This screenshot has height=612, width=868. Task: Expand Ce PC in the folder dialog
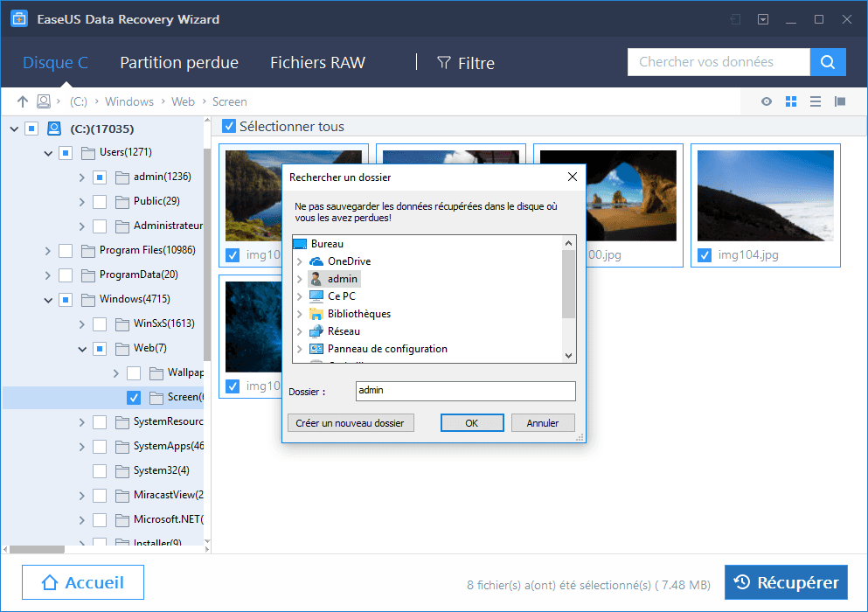pos(300,296)
